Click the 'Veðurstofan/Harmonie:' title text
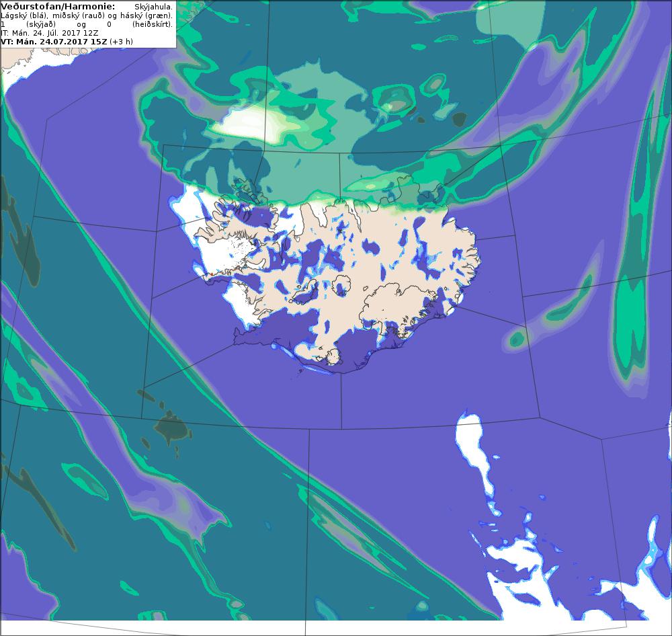The height and width of the screenshot is (636, 672). 58,7
